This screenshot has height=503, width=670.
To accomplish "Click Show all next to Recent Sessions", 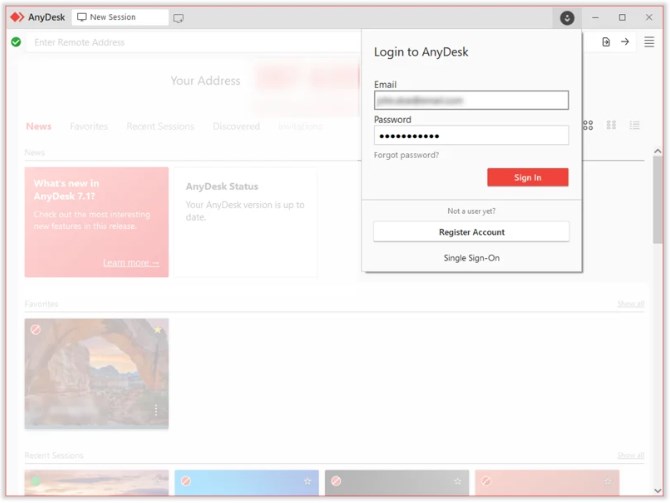I will pos(631,456).
